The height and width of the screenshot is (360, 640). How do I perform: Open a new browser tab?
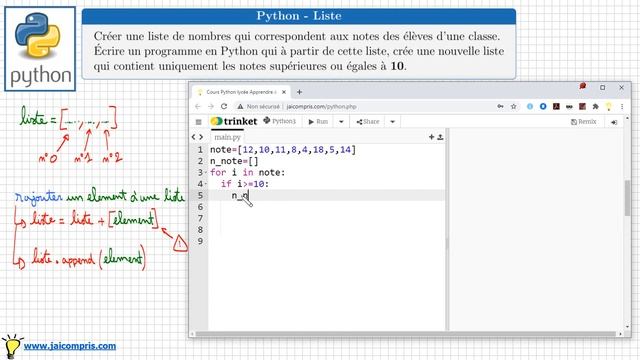point(299,92)
